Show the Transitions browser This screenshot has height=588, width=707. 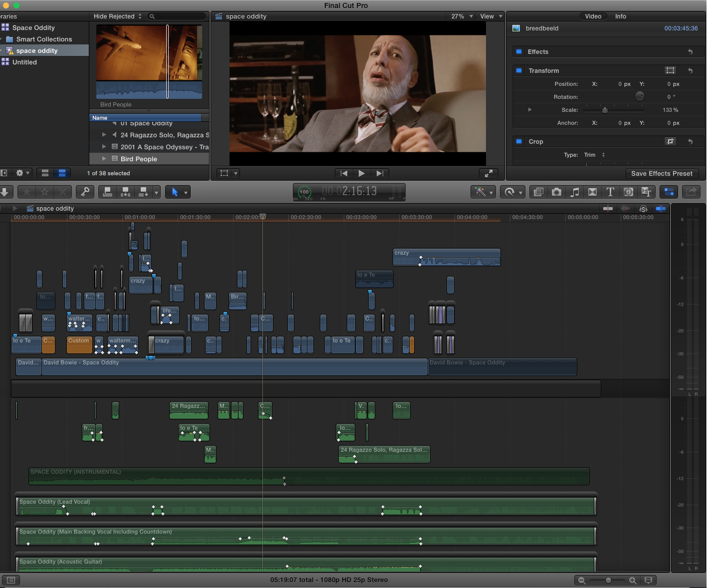coord(592,192)
